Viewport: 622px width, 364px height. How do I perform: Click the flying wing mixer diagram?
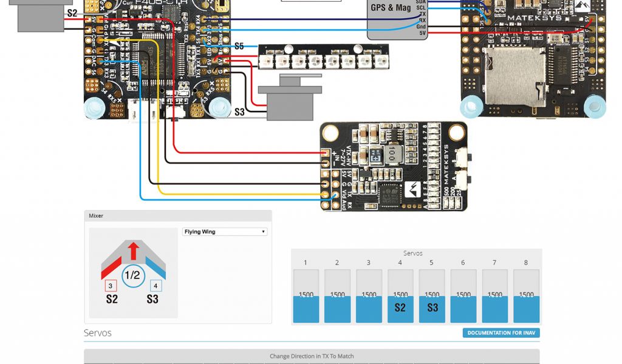(133, 273)
